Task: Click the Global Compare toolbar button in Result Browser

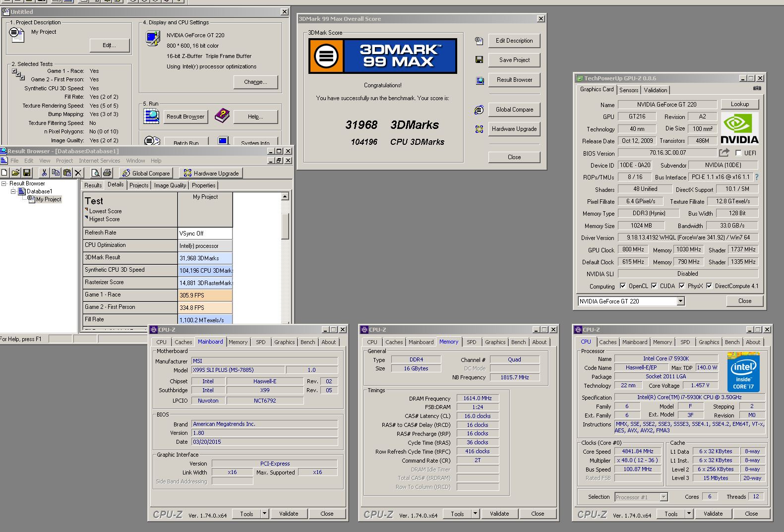Action: point(146,173)
